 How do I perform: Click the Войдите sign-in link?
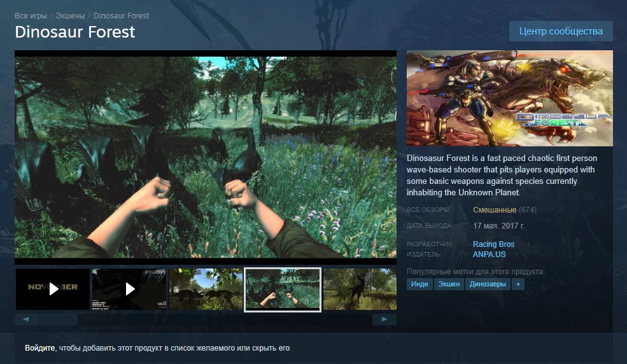[39, 348]
